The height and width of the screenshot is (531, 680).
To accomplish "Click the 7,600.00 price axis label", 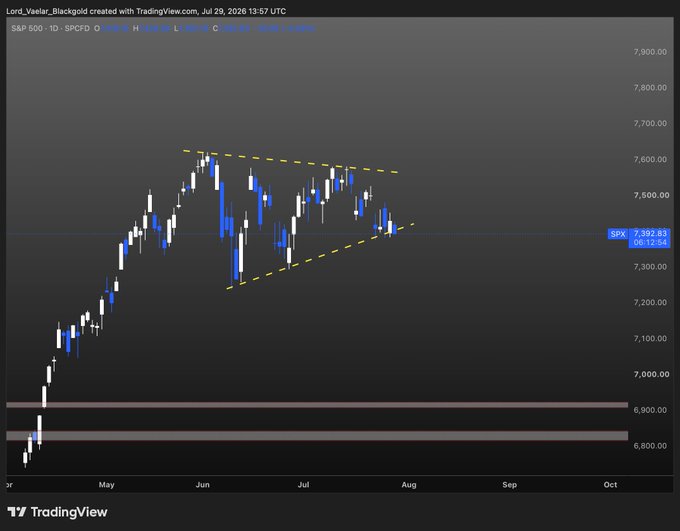I will 650,160.
